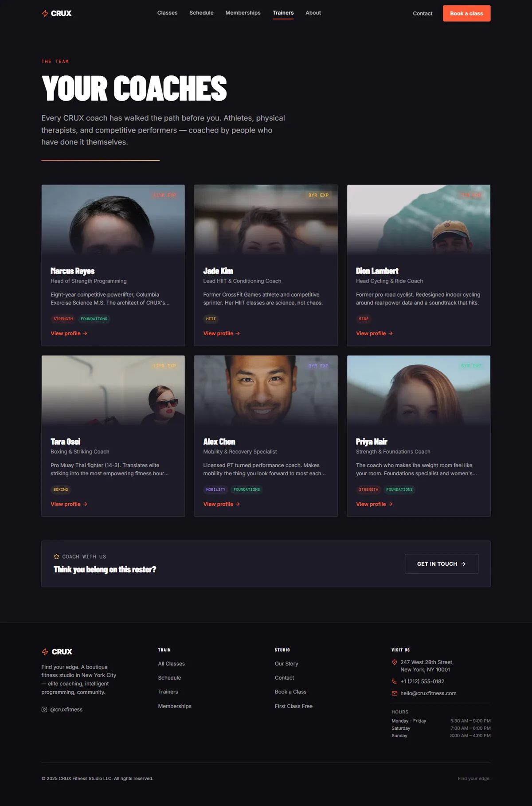Viewport: 532px width, 806px height.
Task: Click the footer CRUX lightning bolt logo
Action: 45,652
